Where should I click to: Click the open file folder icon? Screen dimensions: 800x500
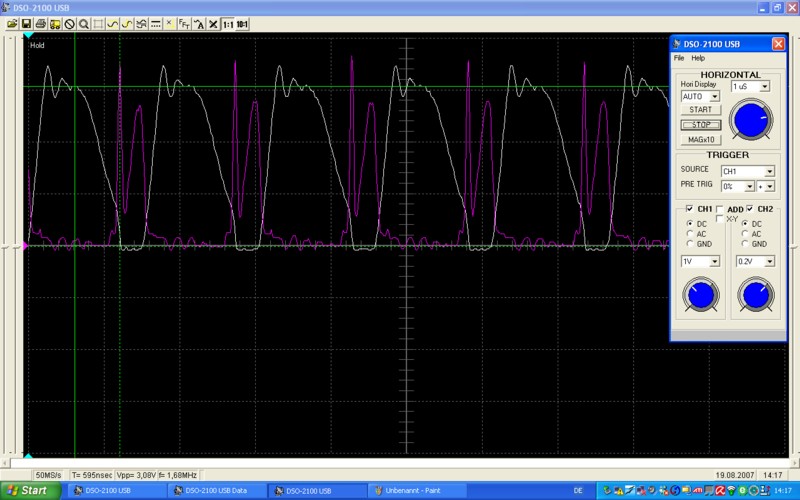coord(12,24)
